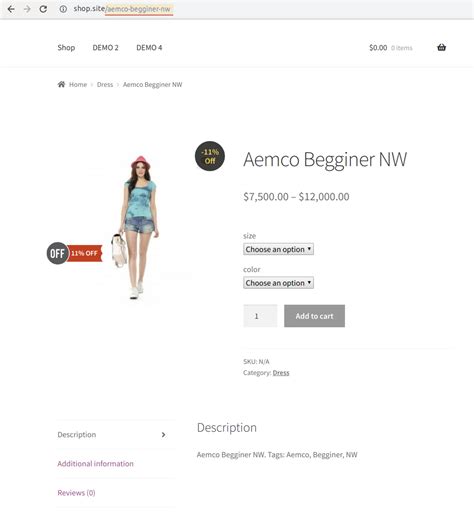Open the size dropdown
474x513 pixels.
(278, 249)
